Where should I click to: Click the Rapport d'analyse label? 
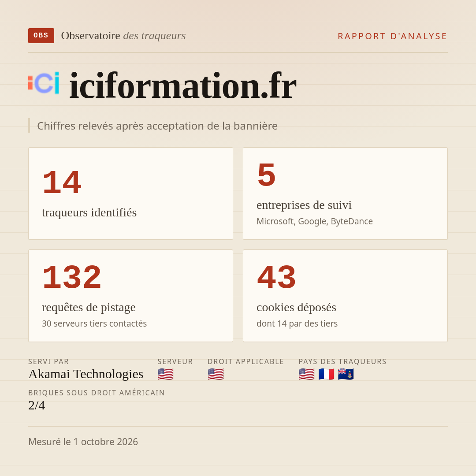click(x=393, y=36)
